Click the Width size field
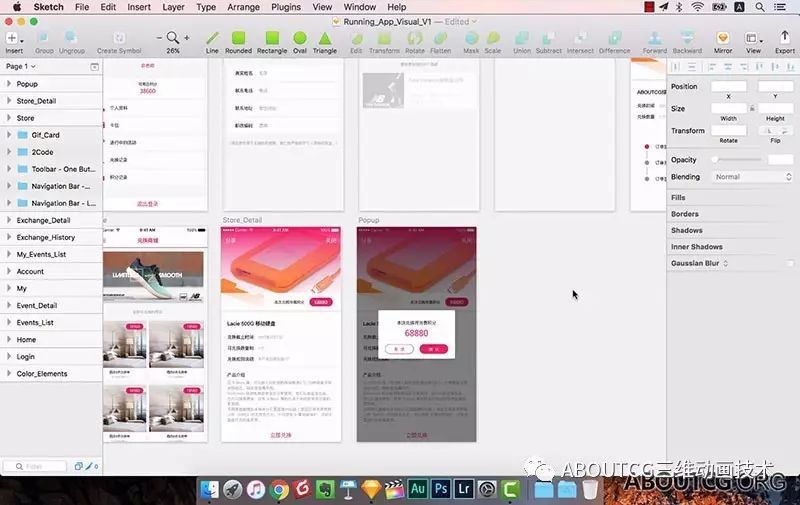 click(729, 108)
